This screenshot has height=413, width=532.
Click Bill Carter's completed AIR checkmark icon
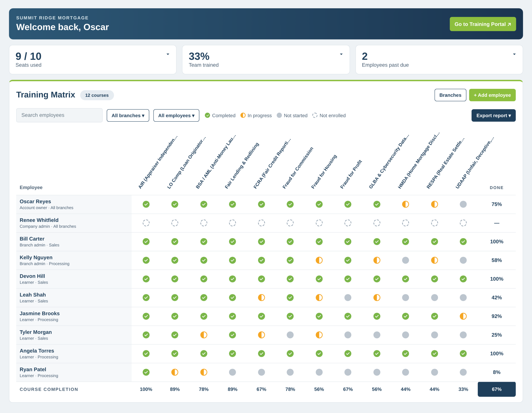click(146, 242)
